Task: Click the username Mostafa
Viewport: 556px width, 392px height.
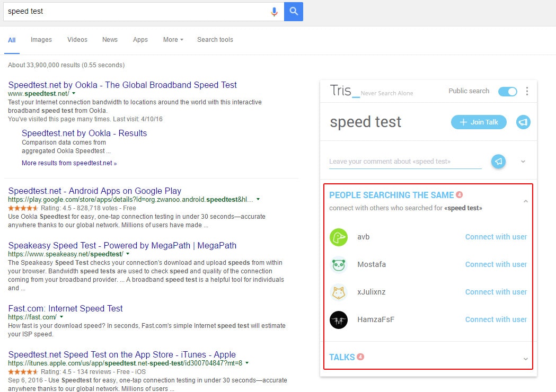Action: pyautogui.click(x=372, y=265)
